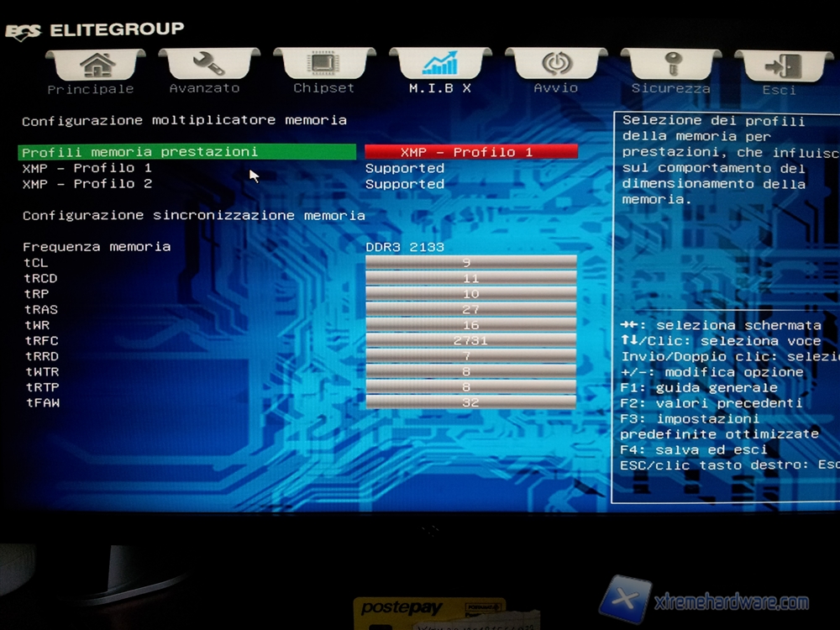Click the tRCD value field
The width and height of the screenshot is (840, 630).
tap(470, 278)
